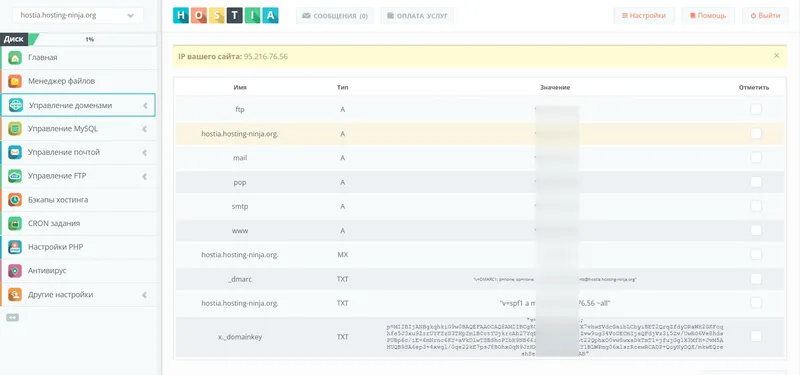Check the x._domainkey record checkbox
The height and width of the screenshot is (375, 800).
(756, 336)
